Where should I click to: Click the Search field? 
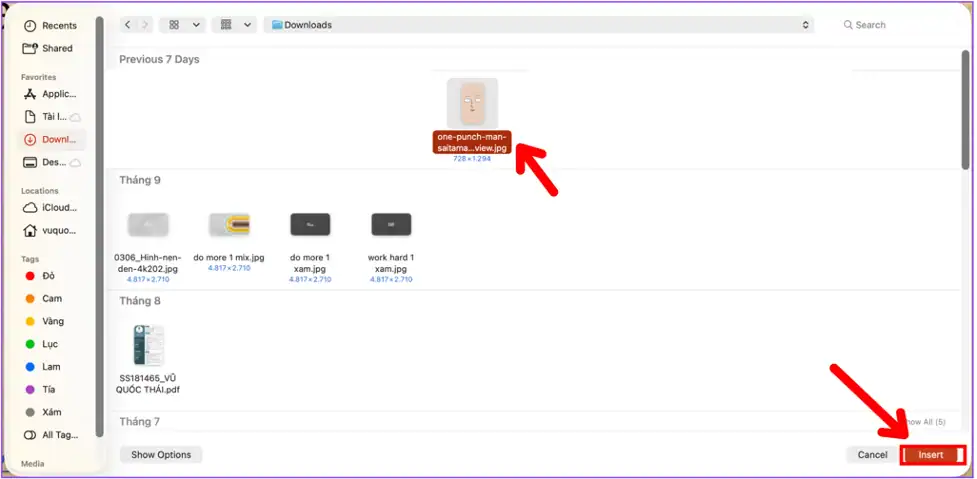(895, 25)
